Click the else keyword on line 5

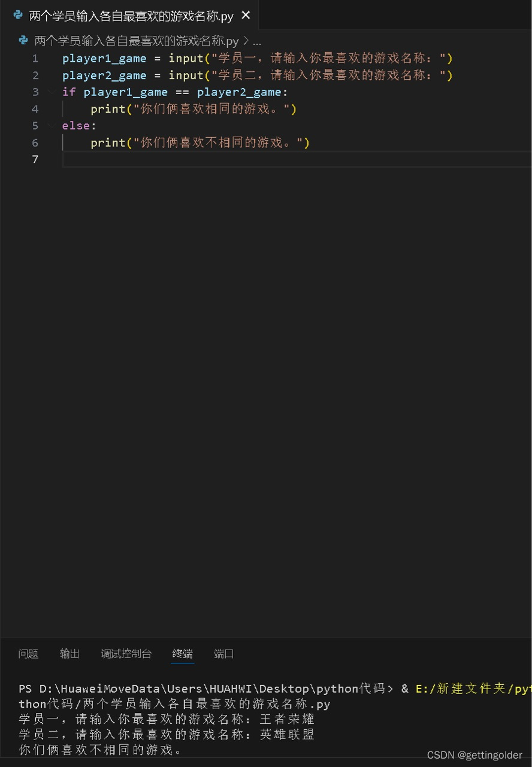76,125
